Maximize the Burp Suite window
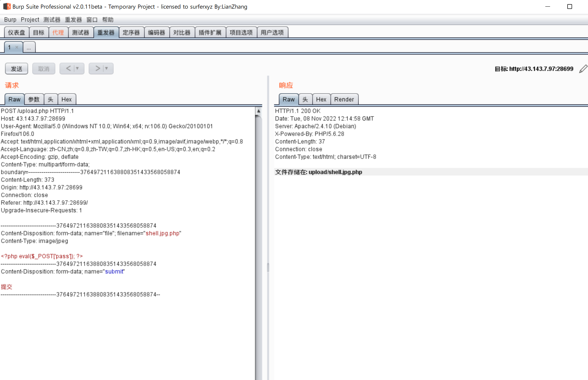Screen dimensions: 588x380 [x=570, y=7]
